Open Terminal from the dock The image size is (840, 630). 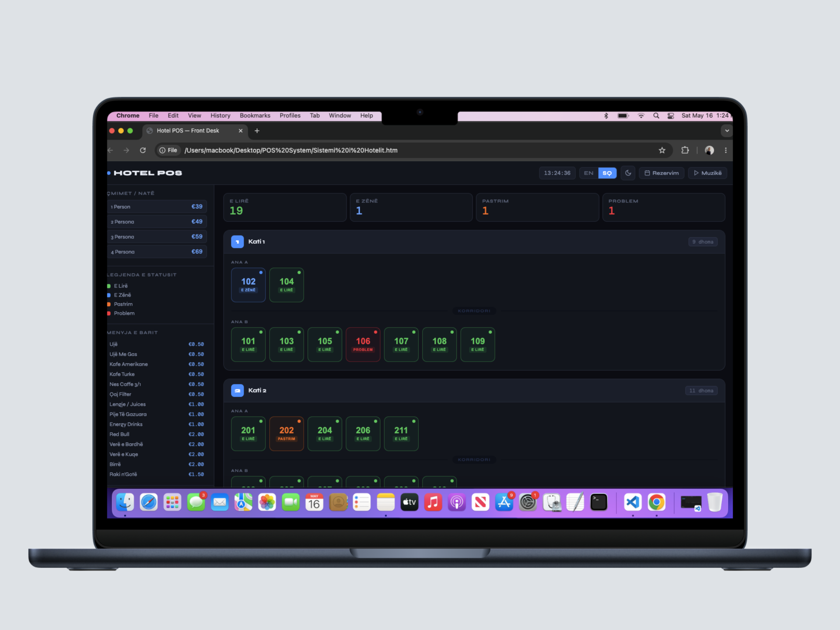click(x=598, y=502)
